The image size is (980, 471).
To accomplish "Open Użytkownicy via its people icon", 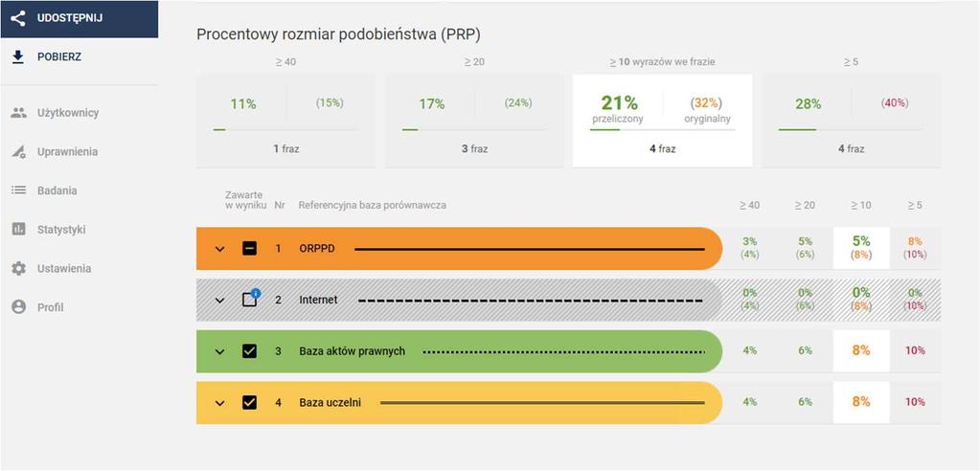I will (x=19, y=113).
